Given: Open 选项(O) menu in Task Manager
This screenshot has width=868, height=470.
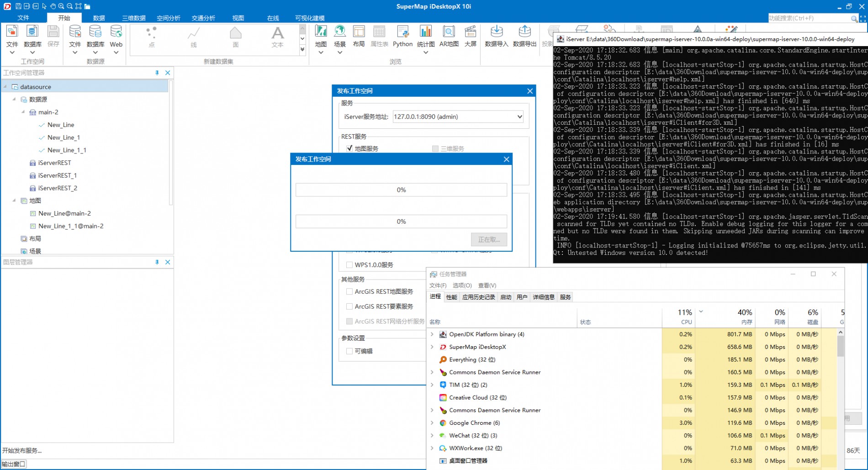Looking at the screenshot, I should 462,285.
